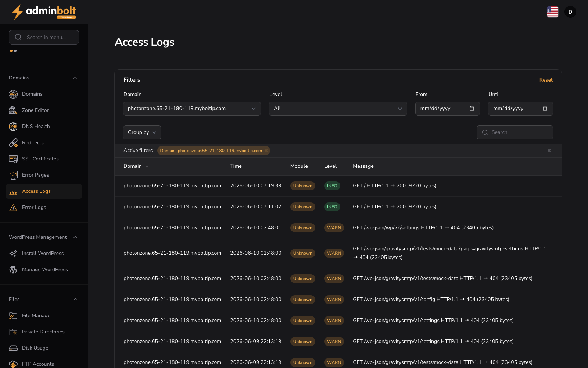The image size is (588, 368).
Task: Click the From date input field
Action: [x=447, y=109]
